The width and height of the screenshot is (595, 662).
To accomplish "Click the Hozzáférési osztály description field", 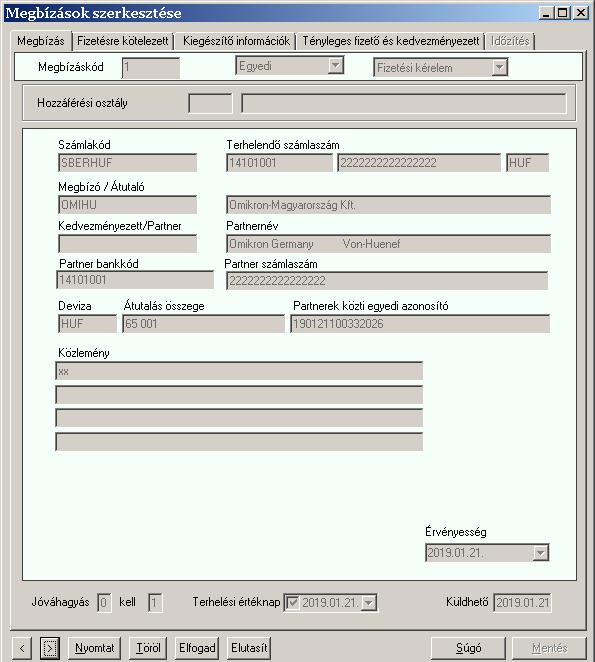I will (403, 103).
